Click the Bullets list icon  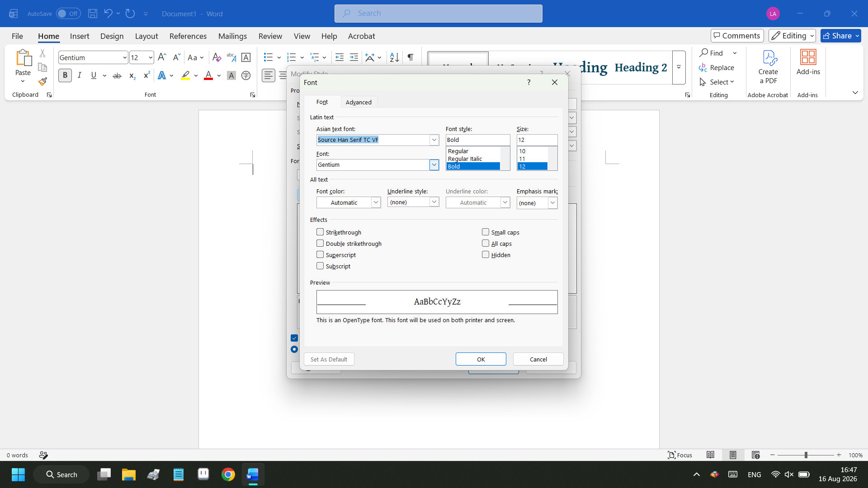(268, 57)
